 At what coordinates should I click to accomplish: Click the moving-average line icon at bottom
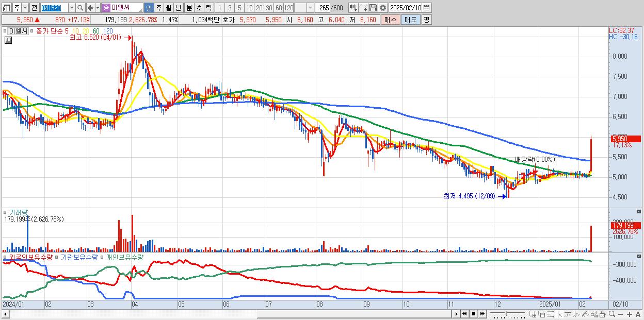tap(568, 314)
